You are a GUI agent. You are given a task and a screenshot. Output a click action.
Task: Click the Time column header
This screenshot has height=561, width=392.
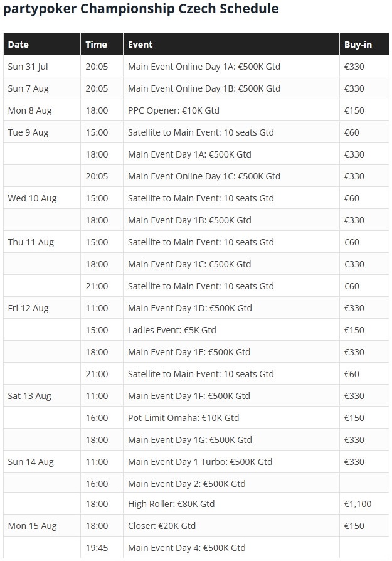point(102,45)
